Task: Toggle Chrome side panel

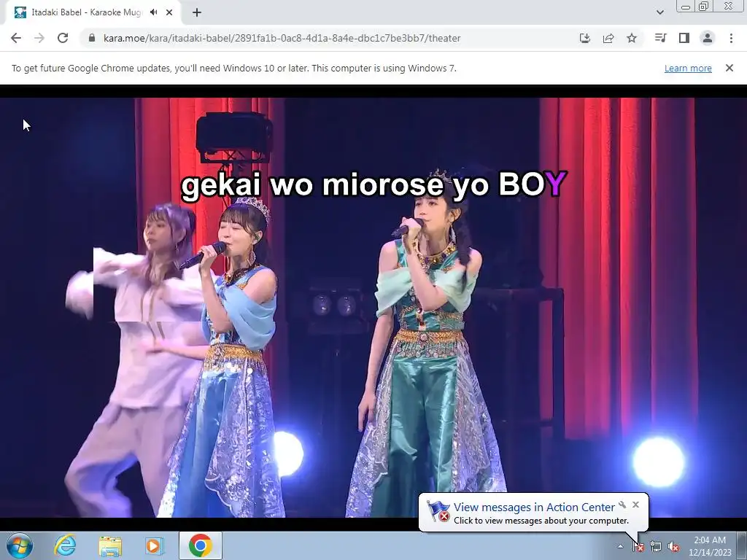Action: pyautogui.click(x=684, y=38)
